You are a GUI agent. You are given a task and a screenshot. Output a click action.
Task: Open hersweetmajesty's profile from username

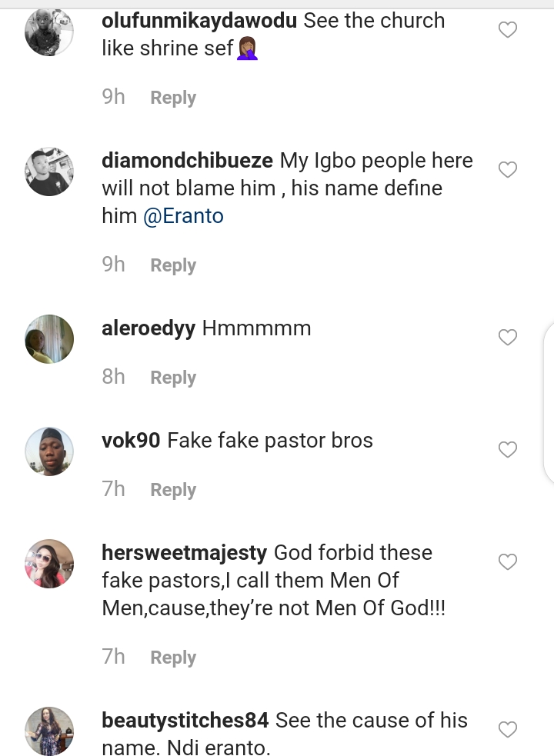point(184,552)
